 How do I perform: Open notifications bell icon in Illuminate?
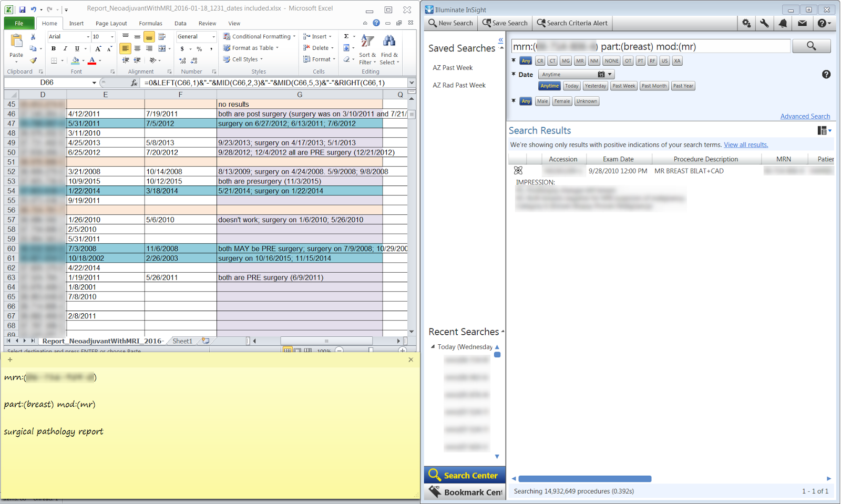[783, 23]
